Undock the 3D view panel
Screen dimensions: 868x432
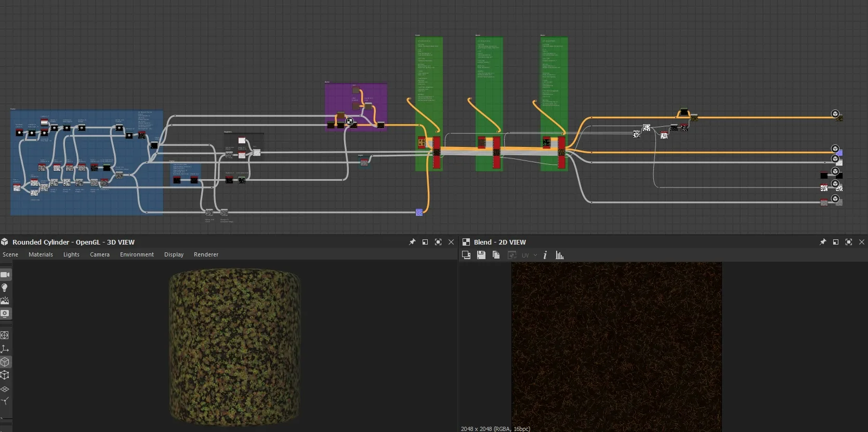click(425, 242)
